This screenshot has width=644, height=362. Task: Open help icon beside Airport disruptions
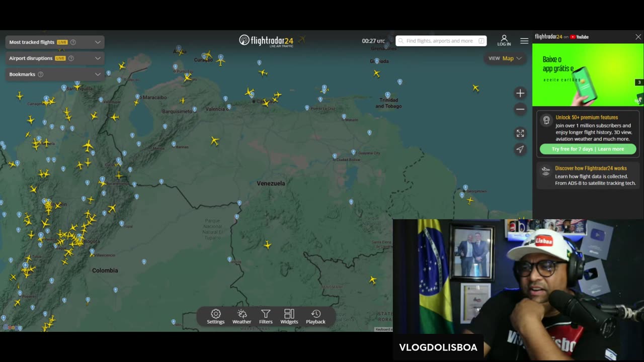click(x=71, y=58)
